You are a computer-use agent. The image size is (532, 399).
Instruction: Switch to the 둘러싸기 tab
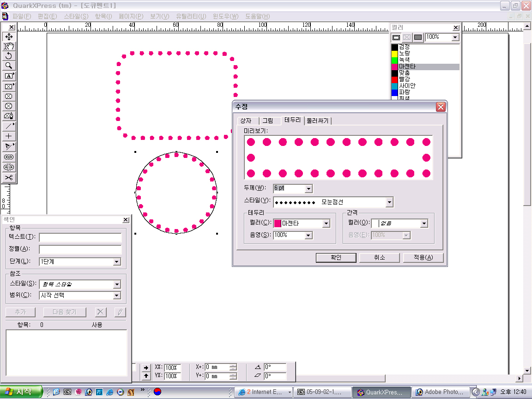[318, 121]
